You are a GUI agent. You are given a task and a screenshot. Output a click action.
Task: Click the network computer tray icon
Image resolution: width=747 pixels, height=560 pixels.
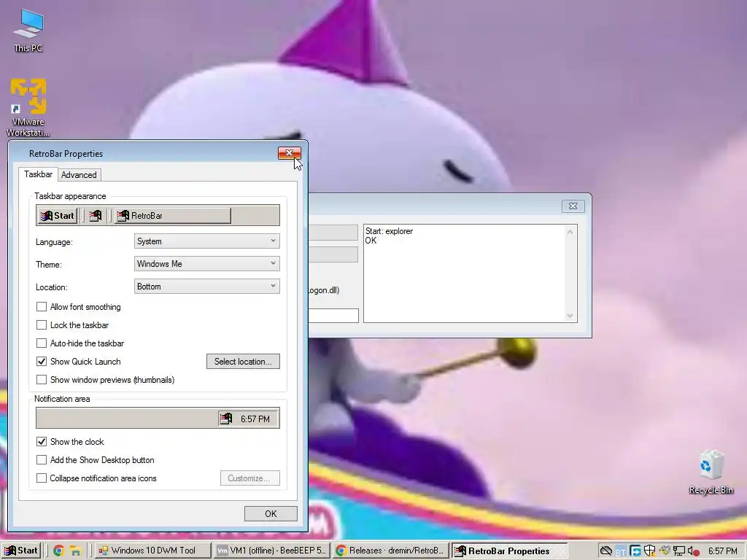679,551
